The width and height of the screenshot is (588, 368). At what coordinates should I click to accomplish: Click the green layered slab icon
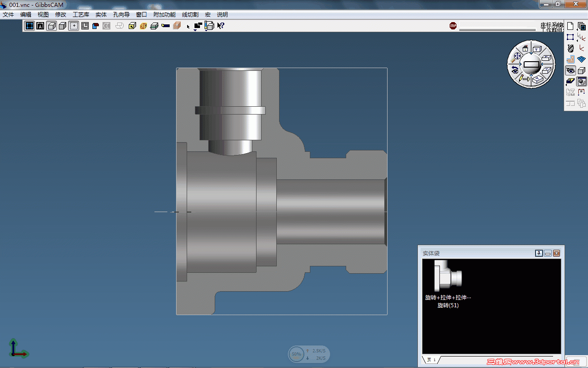[x=154, y=26]
